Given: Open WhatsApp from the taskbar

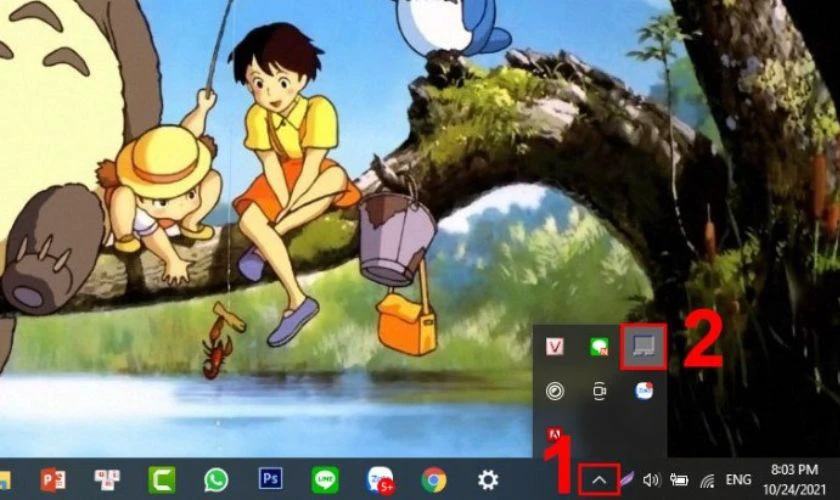Looking at the screenshot, I should coord(216,480).
